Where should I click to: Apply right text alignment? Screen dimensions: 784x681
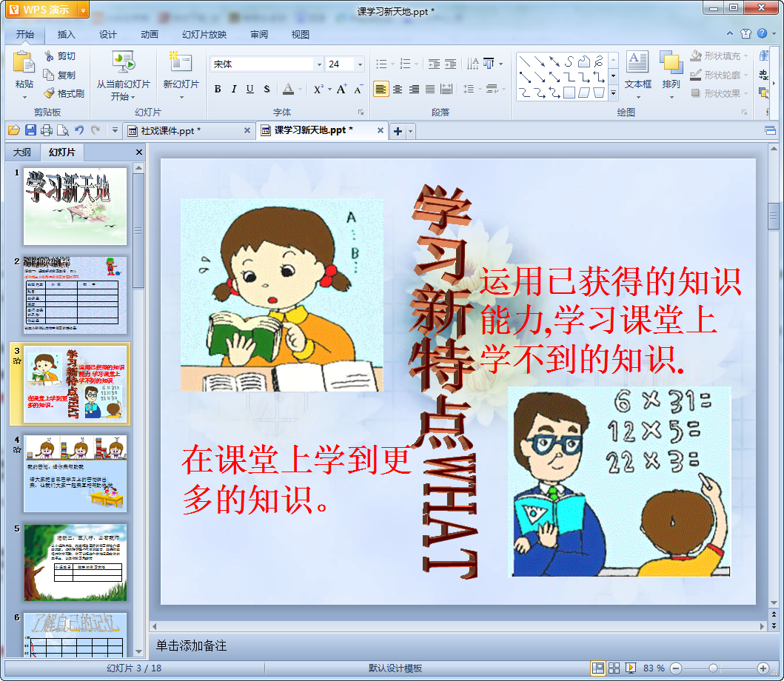coord(414,89)
